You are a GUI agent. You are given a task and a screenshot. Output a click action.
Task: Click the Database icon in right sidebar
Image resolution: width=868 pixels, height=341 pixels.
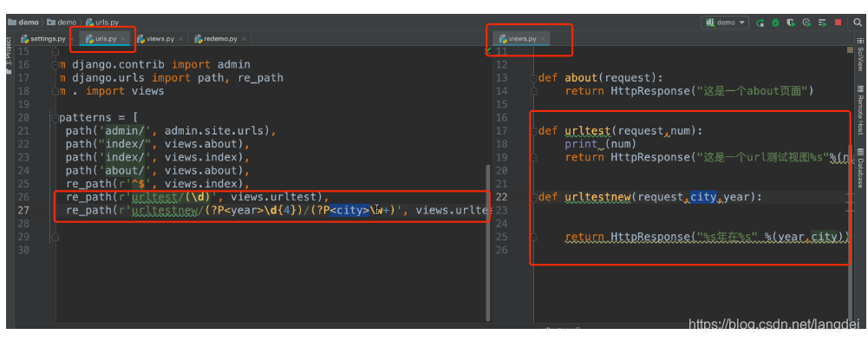tap(860, 152)
